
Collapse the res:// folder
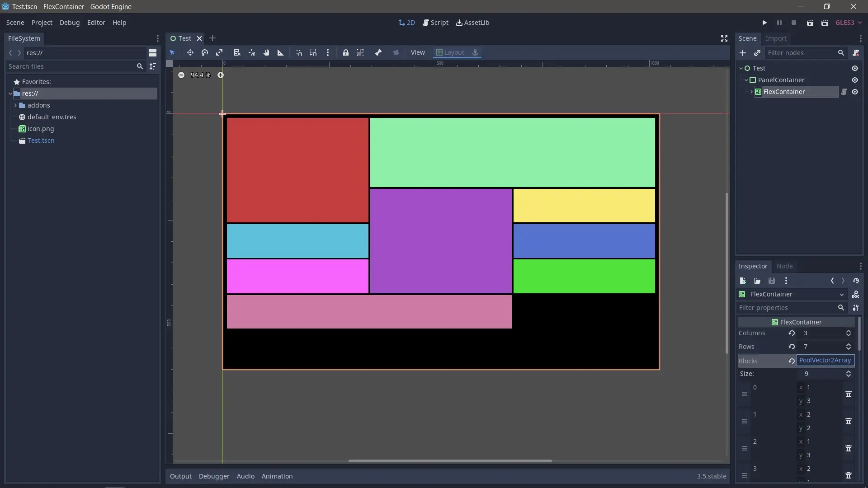coord(10,94)
